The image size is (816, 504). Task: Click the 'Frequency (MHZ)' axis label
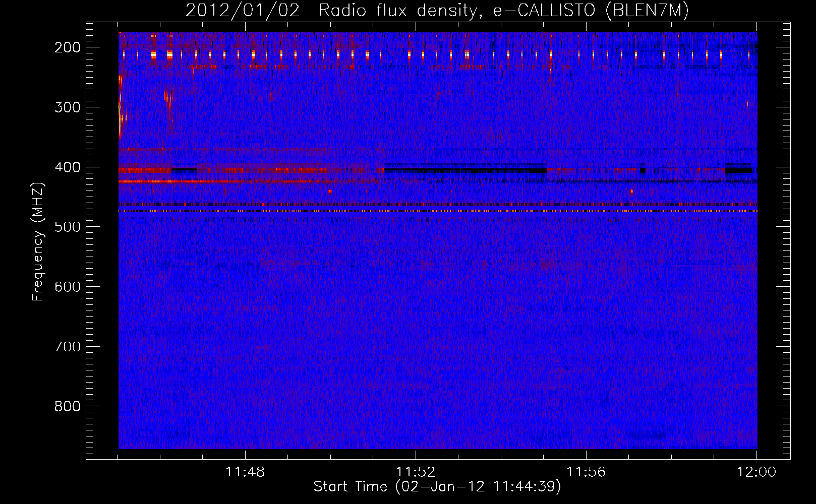(38, 242)
